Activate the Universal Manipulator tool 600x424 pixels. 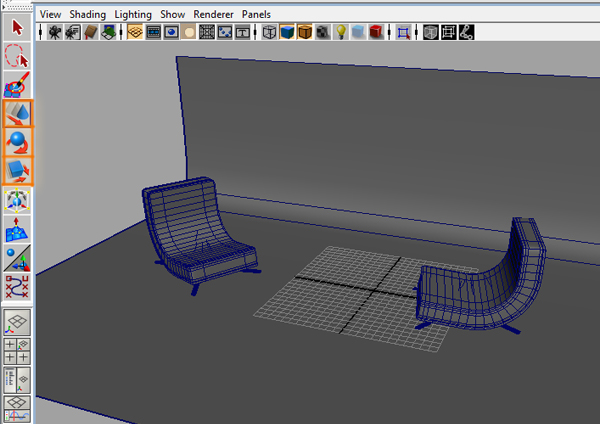coord(18,200)
